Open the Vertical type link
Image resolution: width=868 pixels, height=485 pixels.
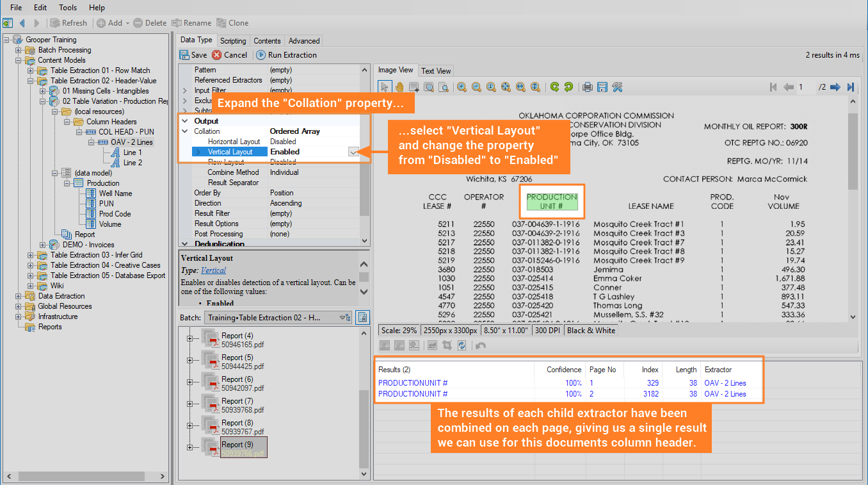[213, 271]
